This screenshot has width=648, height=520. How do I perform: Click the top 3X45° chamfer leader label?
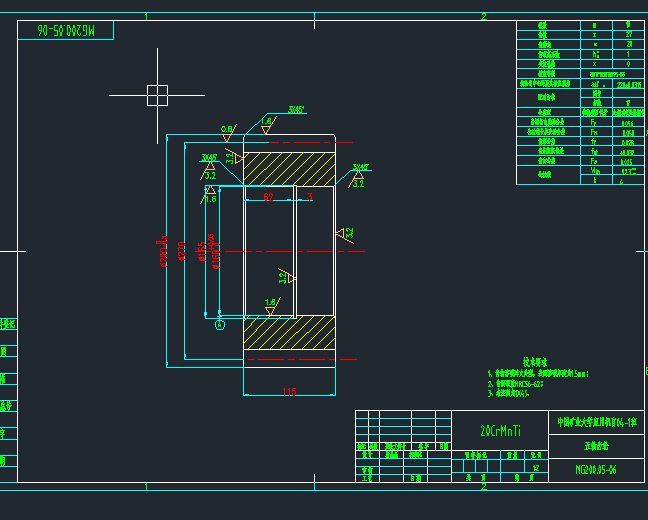[x=296, y=110]
